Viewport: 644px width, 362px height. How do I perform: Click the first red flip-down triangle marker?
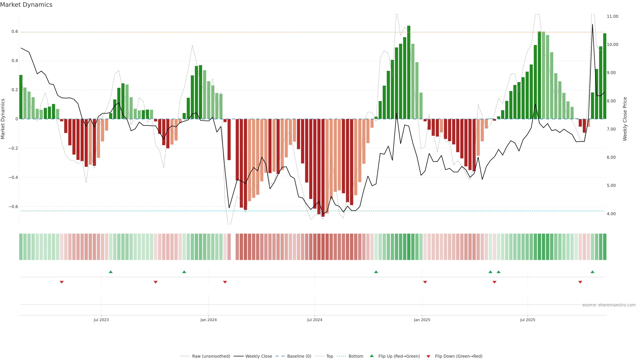pos(62,282)
